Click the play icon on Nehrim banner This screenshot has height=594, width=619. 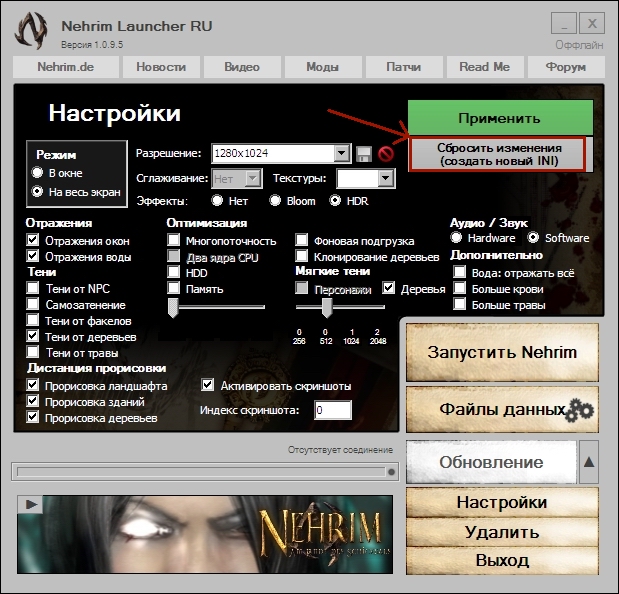tap(31, 504)
